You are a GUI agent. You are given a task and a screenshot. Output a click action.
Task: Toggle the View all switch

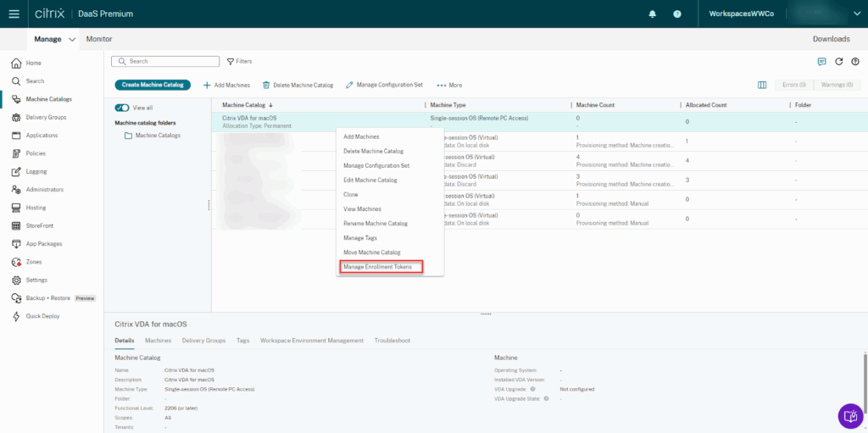[122, 108]
